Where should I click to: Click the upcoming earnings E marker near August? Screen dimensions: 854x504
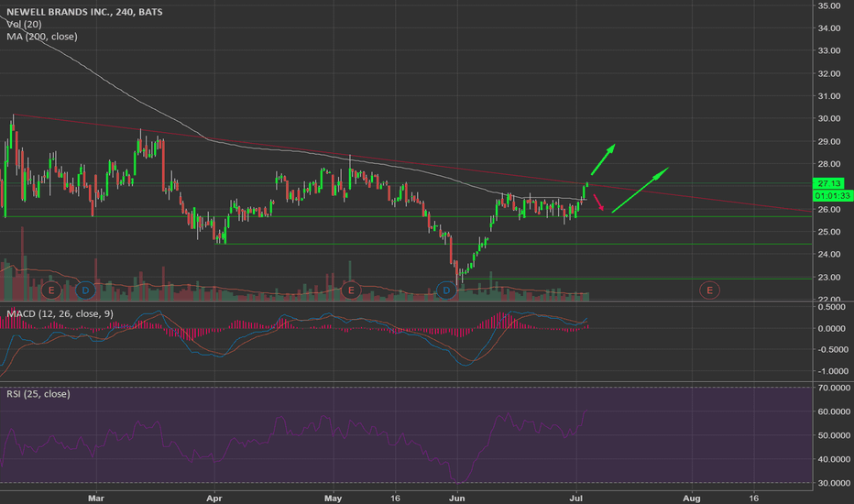709,290
